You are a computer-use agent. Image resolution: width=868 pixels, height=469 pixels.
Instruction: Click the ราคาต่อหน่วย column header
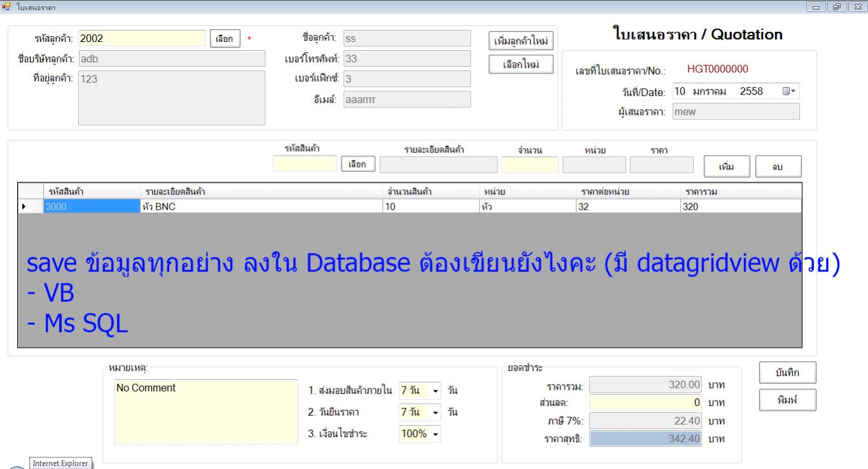(x=627, y=191)
